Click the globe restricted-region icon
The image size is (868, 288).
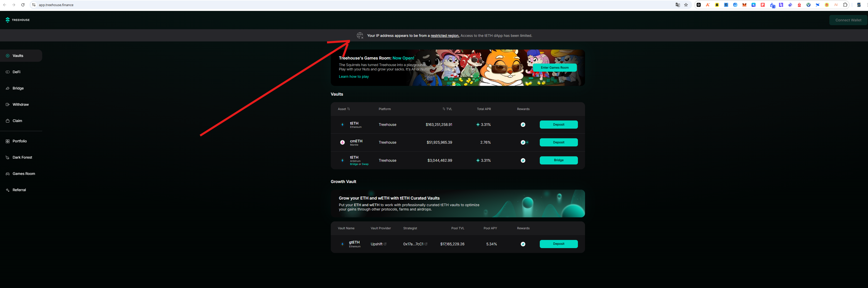pyautogui.click(x=360, y=35)
